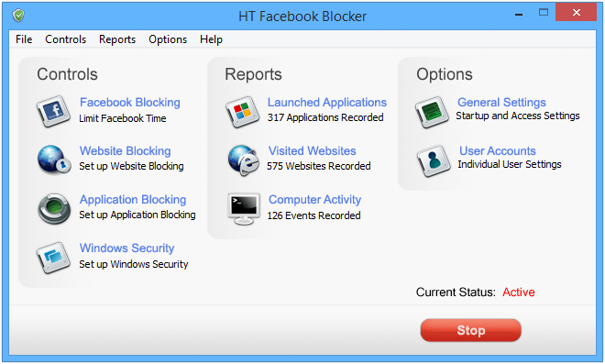Open the File menu
Screen dimensions: 605x364
24,39
